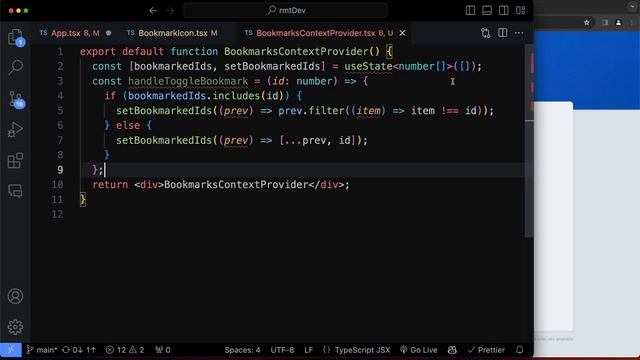Click the ports forwarded 0 indicator

tap(163, 350)
